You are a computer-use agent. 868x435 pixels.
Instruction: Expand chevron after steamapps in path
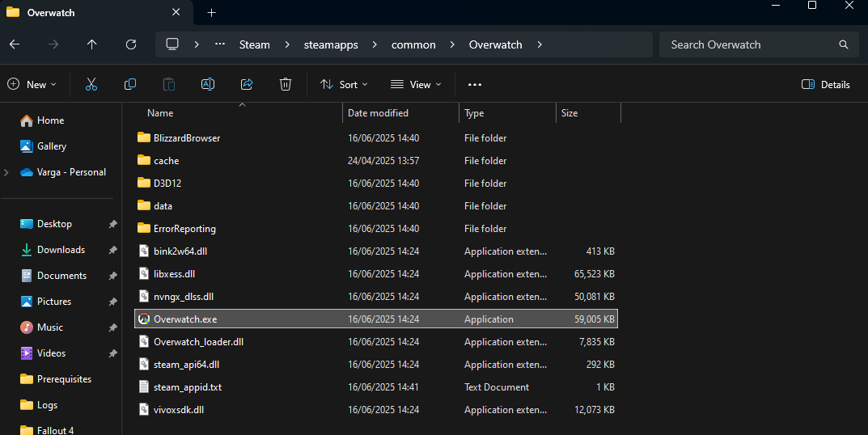tap(375, 44)
